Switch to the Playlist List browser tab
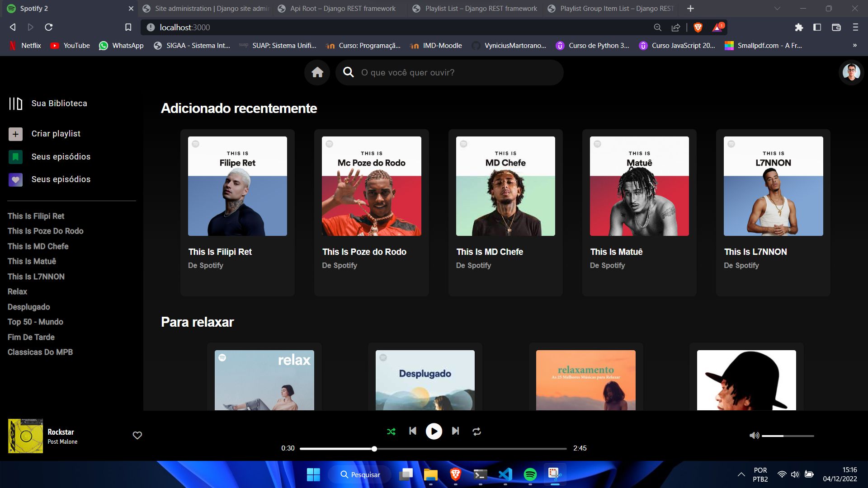868x488 pixels. click(x=475, y=9)
